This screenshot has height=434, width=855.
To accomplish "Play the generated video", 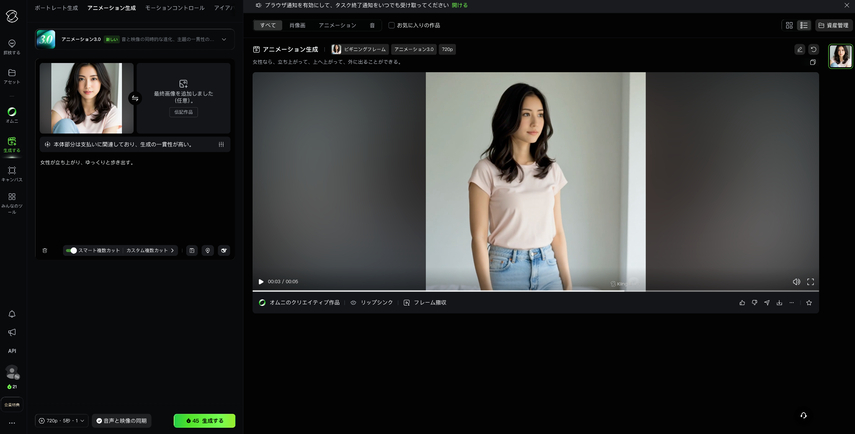I will coord(261,282).
